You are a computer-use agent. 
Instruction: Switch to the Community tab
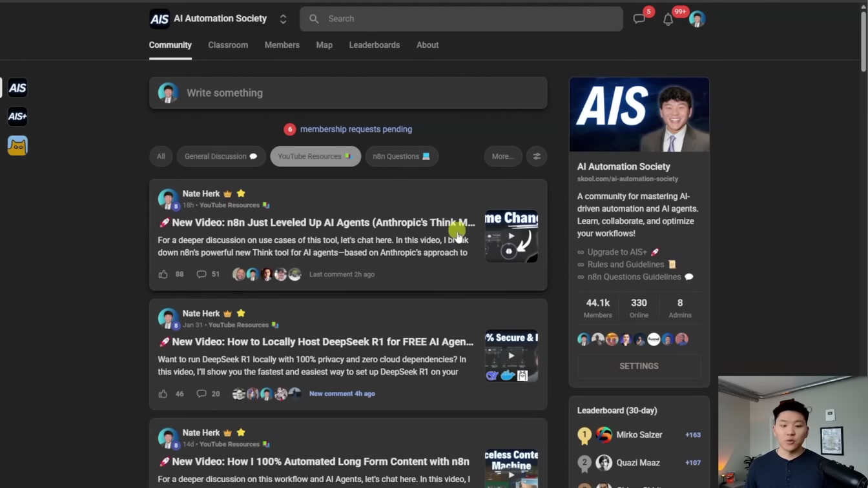click(x=170, y=45)
